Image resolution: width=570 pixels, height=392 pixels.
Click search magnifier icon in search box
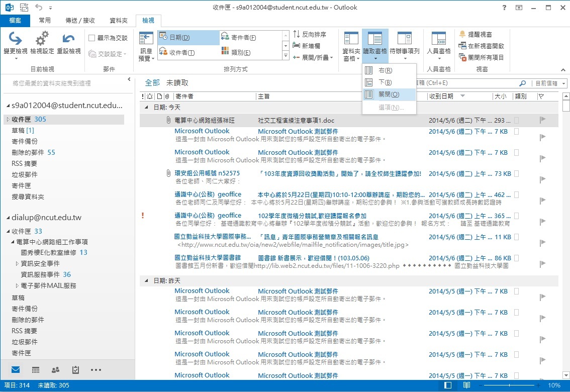[522, 83]
